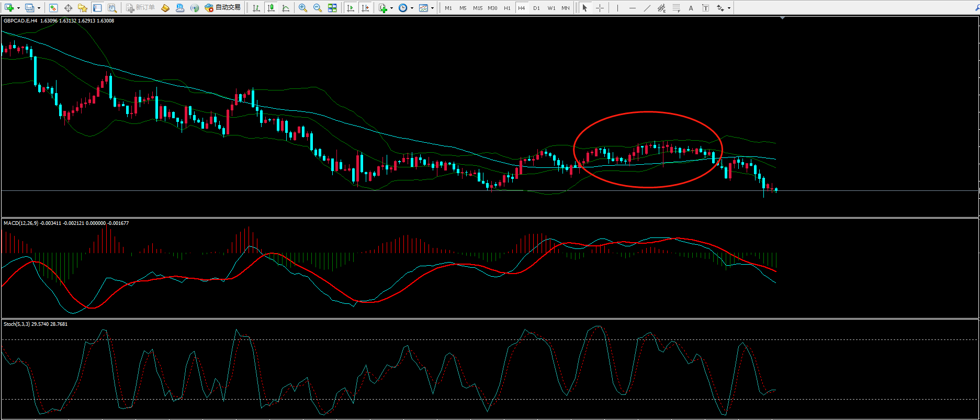
Task: Open the Data Window crosshair icon
Action: (68, 8)
